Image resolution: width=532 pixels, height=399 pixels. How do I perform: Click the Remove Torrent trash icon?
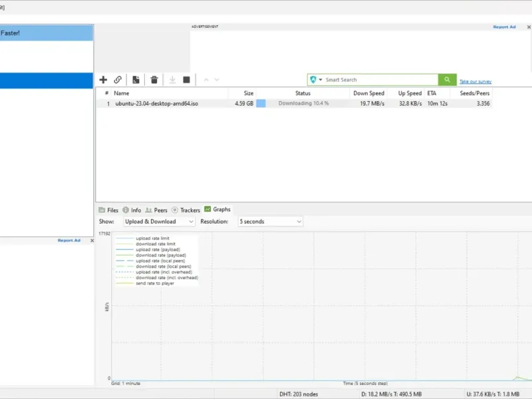[154, 80]
